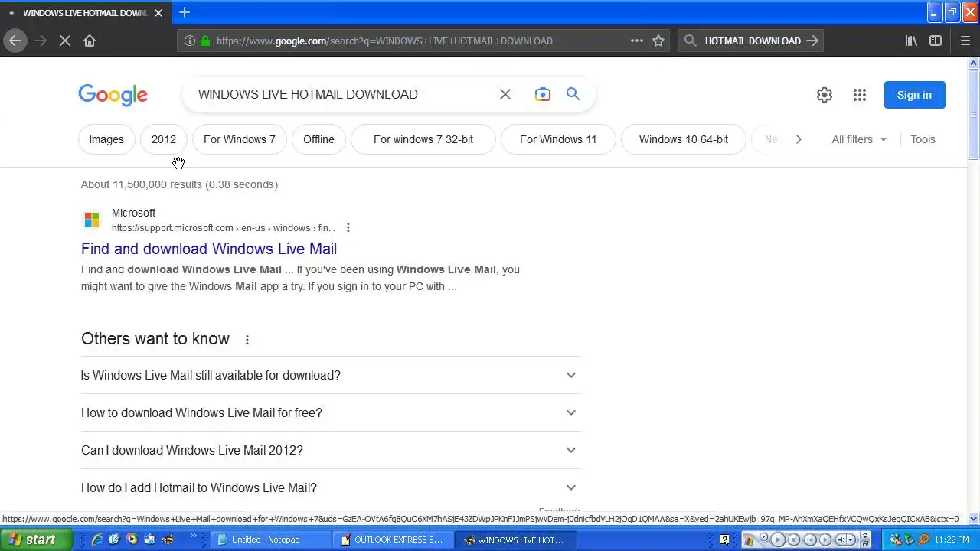Click the About 11,500,000 results text
The image size is (980, 551).
(179, 184)
